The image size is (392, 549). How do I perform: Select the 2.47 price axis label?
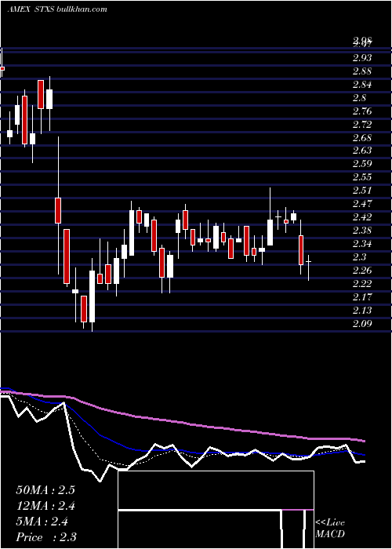[x=362, y=204]
